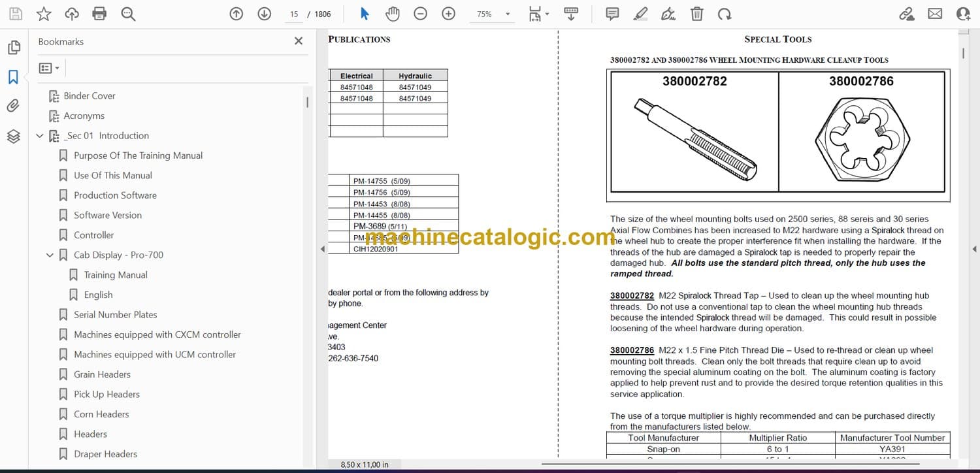980x473 pixels.
Task: Click the document vertical scrollbar thumb
Action: pyautogui.click(x=963, y=52)
